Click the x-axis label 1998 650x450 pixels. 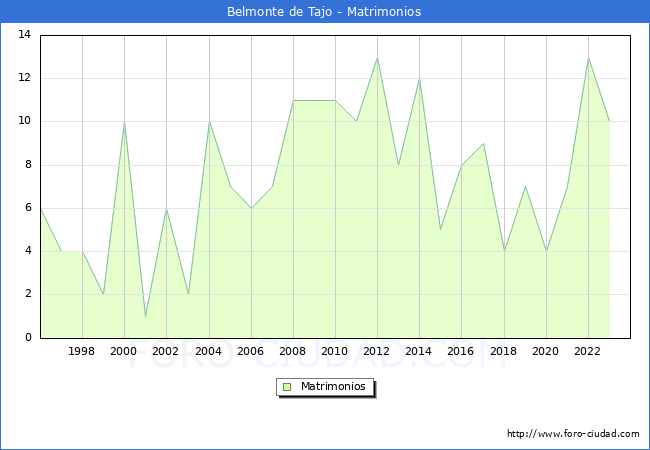(81, 351)
